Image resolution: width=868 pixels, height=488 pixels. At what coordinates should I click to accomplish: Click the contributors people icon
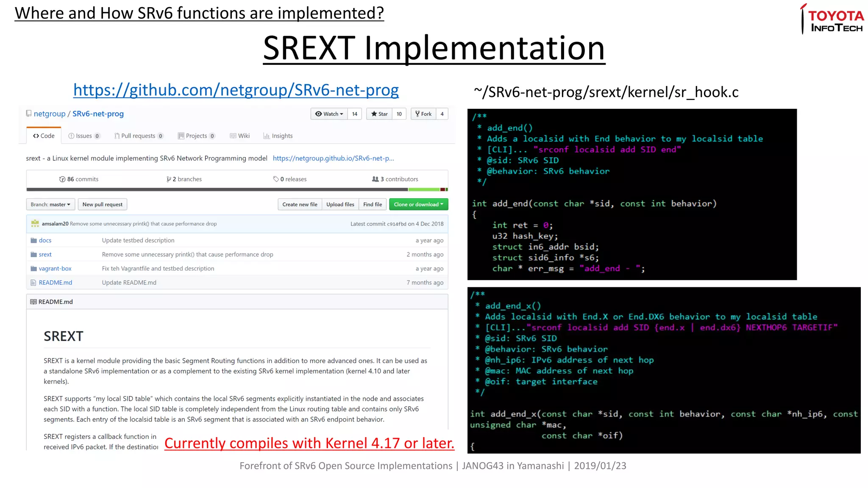pyautogui.click(x=376, y=179)
